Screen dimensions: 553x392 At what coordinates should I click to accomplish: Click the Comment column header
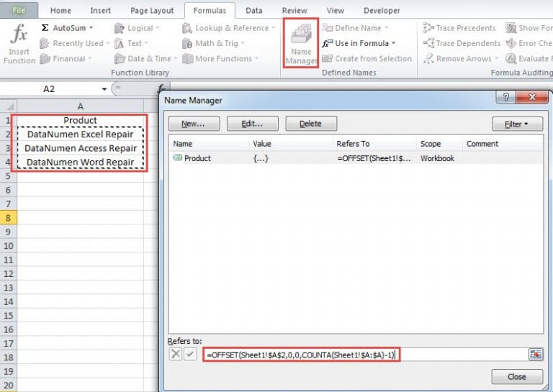502,144
